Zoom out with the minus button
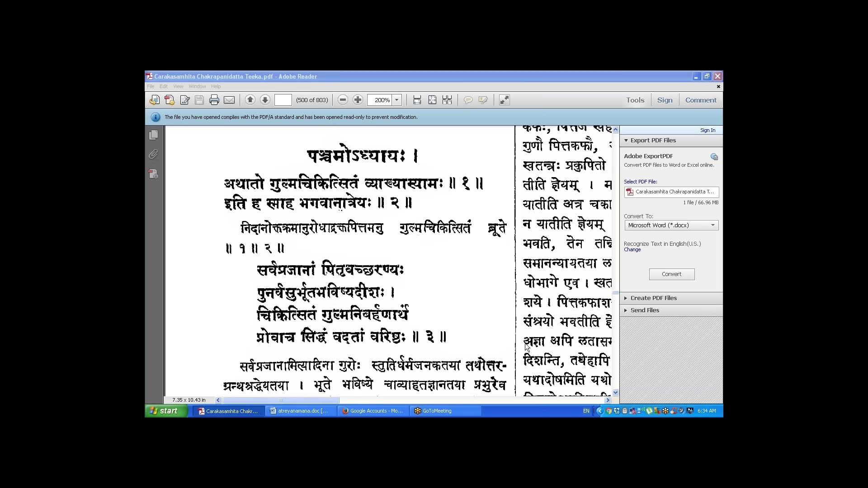The width and height of the screenshot is (868, 488). (x=343, y=100)
